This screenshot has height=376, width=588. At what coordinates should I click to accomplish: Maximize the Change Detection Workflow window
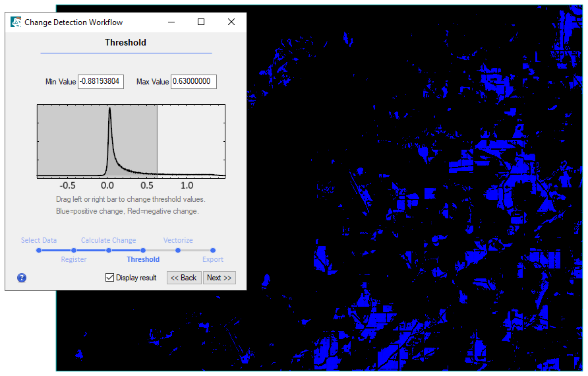[201, 22]
